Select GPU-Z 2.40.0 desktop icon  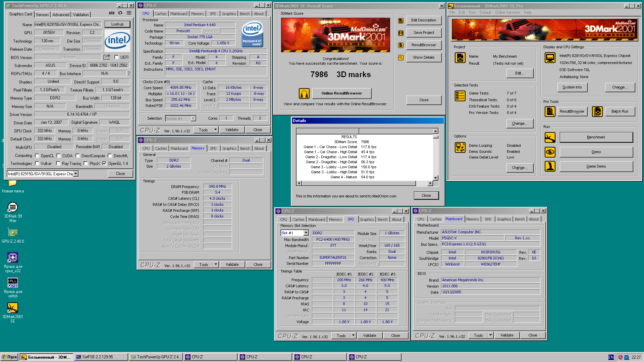tap(13, 235)
